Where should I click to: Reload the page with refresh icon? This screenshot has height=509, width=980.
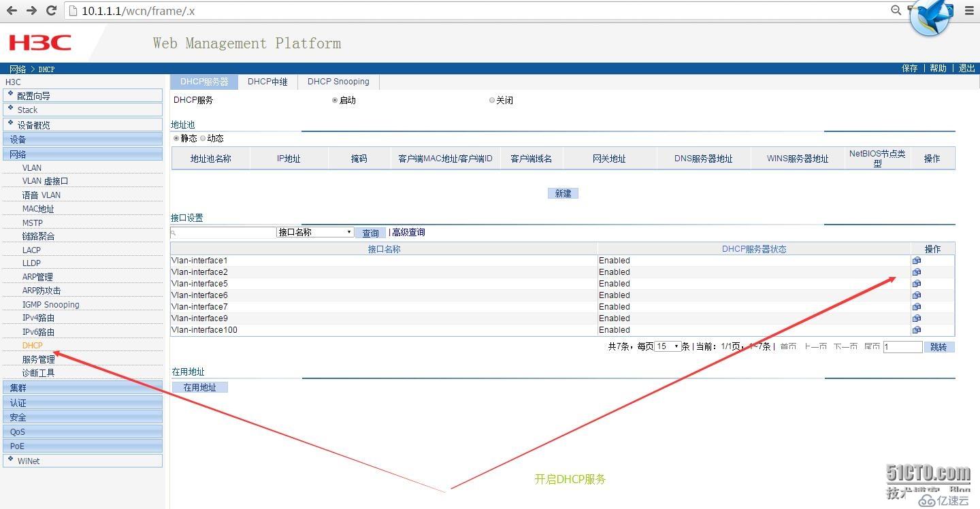tap(51, 10)
